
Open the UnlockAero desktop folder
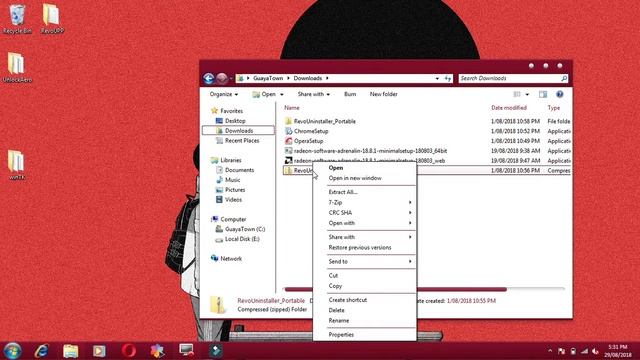point(17,68)
